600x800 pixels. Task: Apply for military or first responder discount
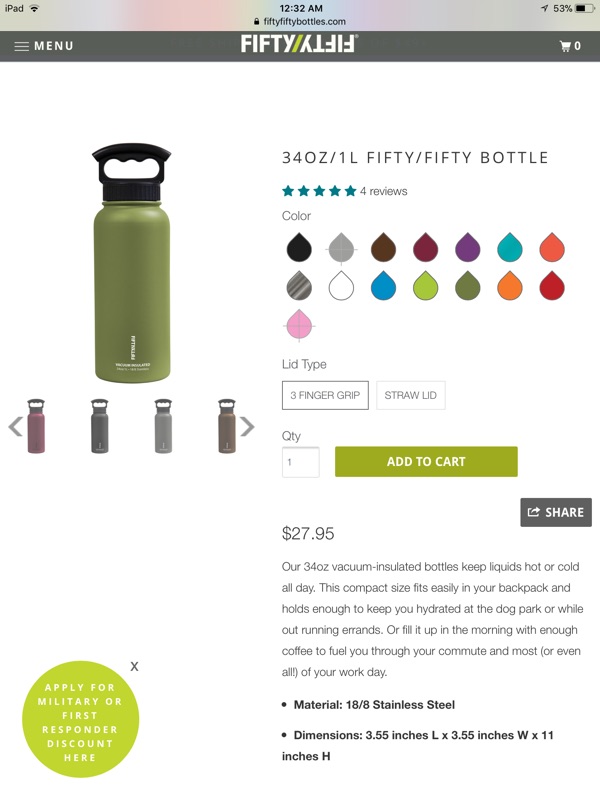[80, 722]
